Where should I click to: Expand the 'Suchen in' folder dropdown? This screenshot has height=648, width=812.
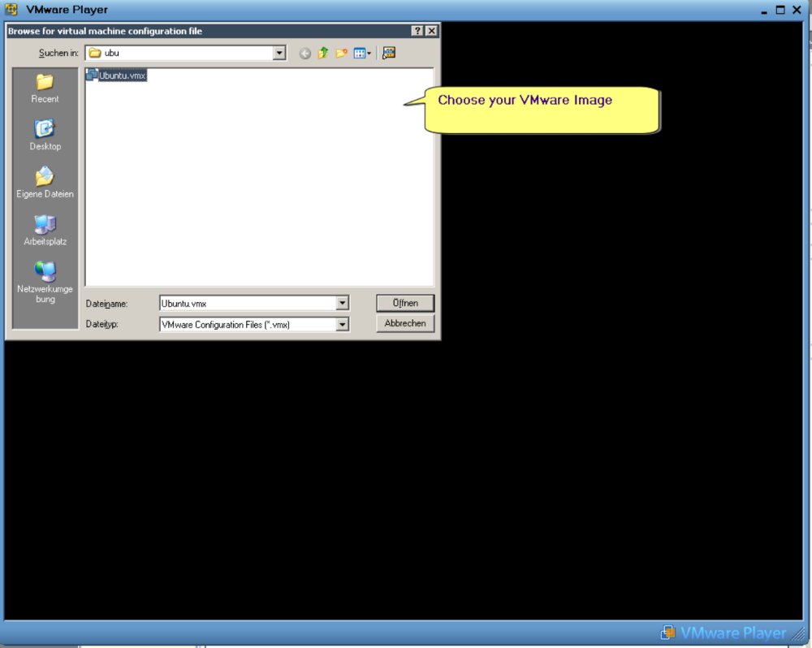pos(279,53)
